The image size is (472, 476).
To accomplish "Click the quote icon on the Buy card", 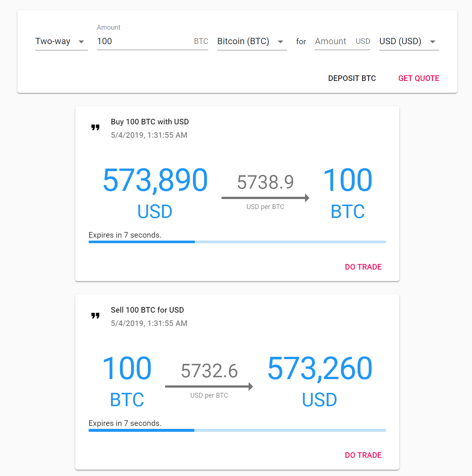I will point(95,127).
